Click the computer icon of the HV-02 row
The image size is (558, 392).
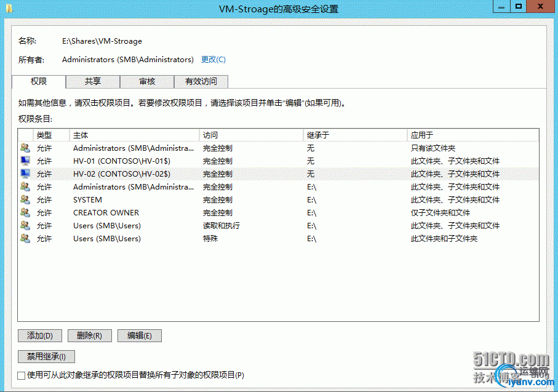25,174
